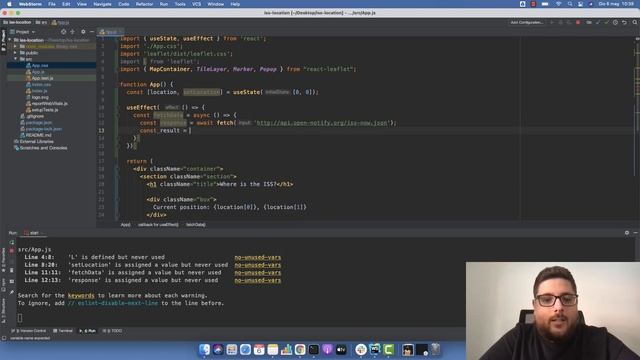This screenshot has height=360, width=640.
Task: Collapse the src folder
Action: [16, 59]
